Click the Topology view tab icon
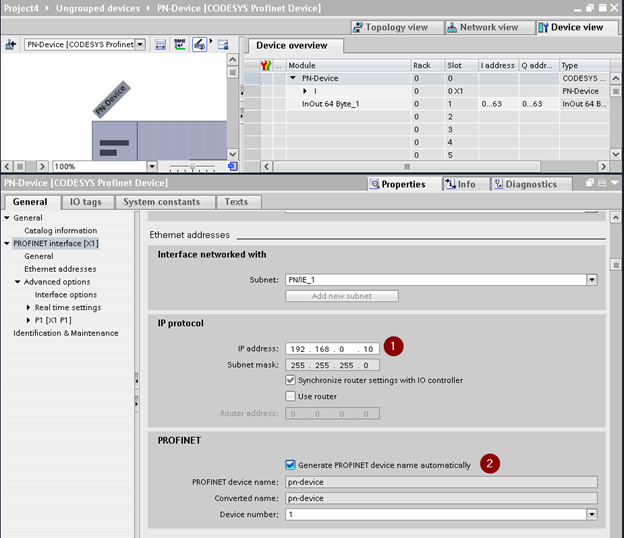624x538 pixels. 358,27
